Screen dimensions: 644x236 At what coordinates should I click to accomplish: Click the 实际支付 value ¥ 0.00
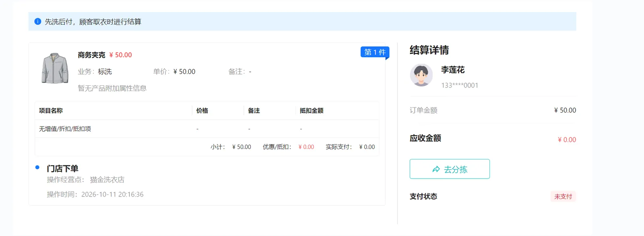tap(367, 147)
